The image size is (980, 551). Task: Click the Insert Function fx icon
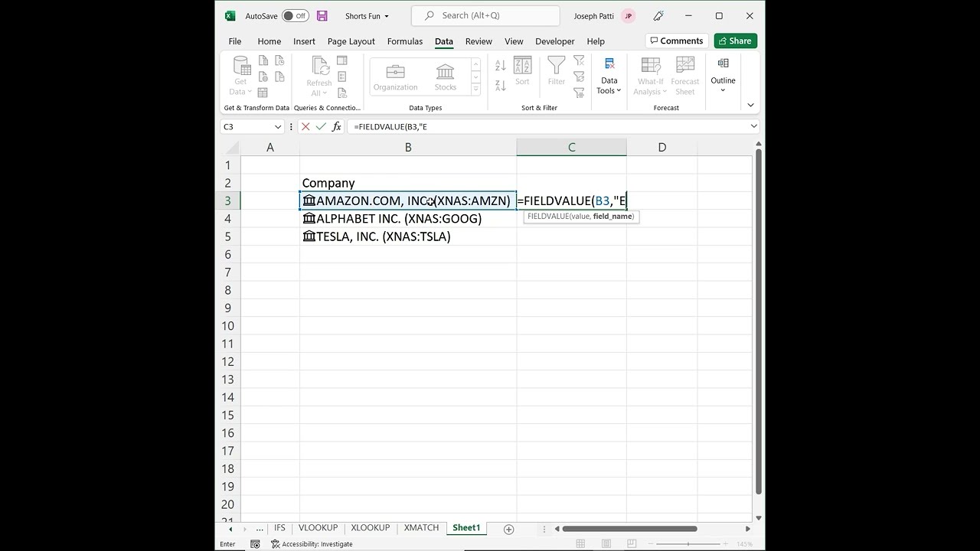click(337, 126)
